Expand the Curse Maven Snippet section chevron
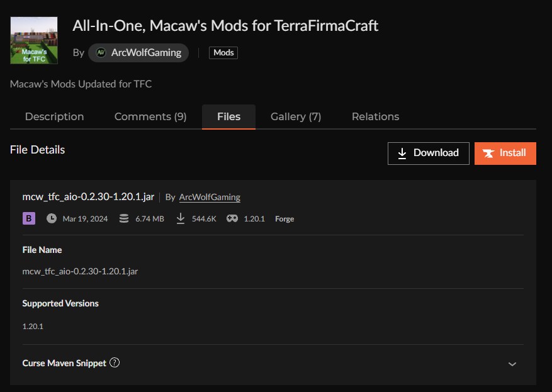552x392 pixels. pyautogui.click(x=512, y=364)
